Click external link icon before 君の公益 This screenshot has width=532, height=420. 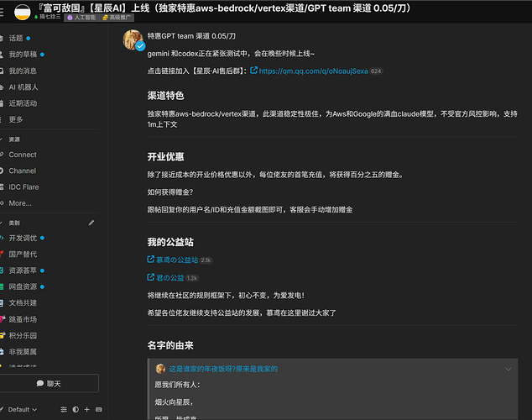(x=151, y=277)
